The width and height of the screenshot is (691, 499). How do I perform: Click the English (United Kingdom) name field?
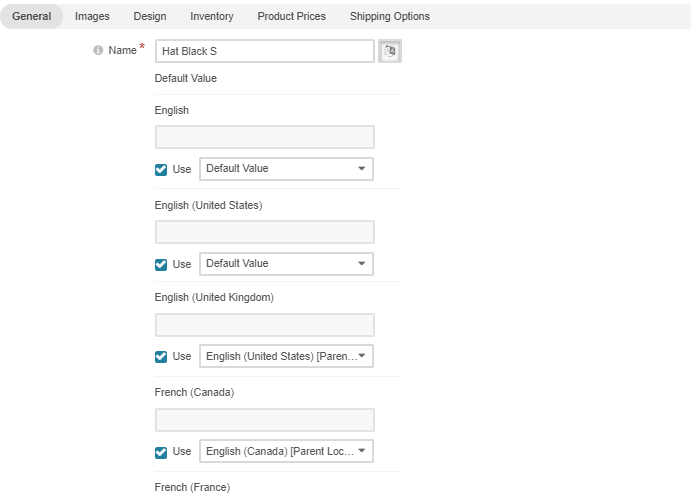click(x=265, y=325)
